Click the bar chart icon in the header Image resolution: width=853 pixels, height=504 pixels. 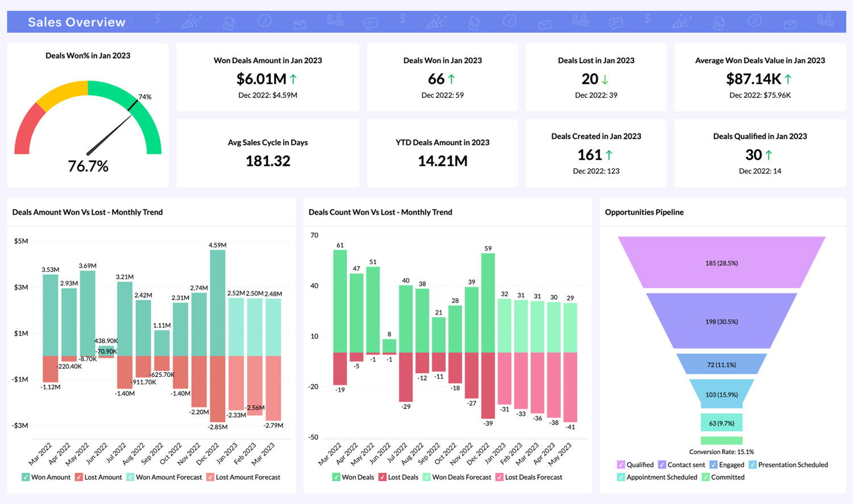pos(336,20)
